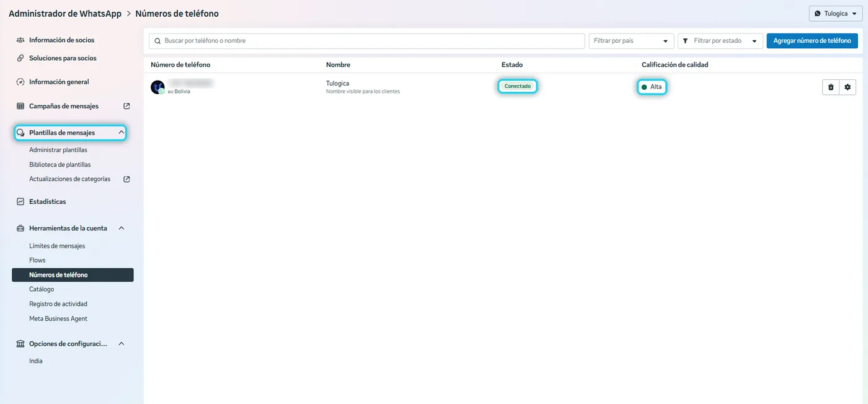Open Administrar plantillas in the sidebar
This screenshot has height=404, width=868.
tap(58, 150)
